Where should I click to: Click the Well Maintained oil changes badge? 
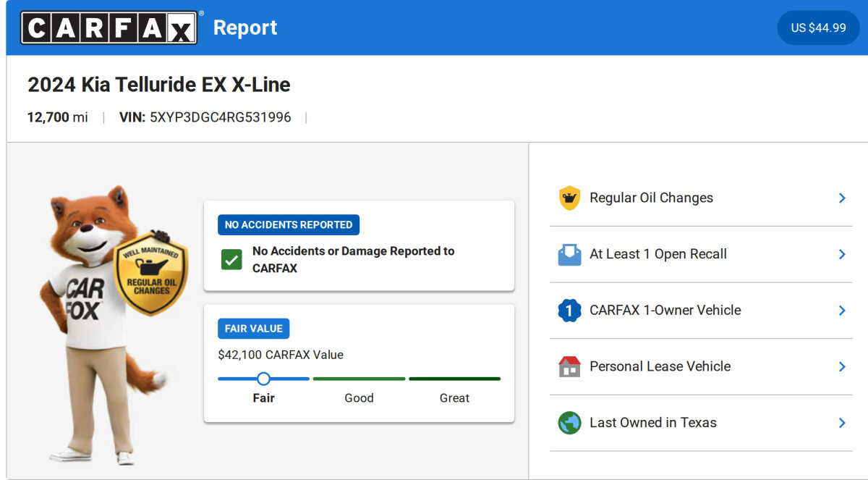150,274
